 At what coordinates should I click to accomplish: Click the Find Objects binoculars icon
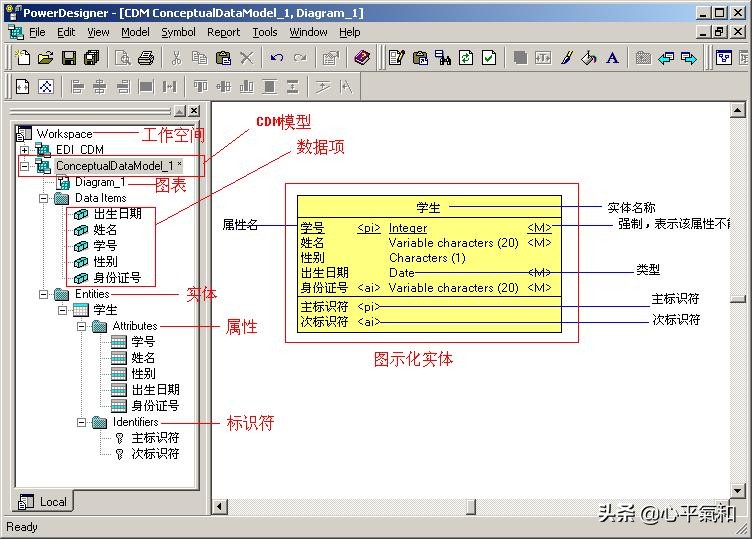tap(443, 58)
